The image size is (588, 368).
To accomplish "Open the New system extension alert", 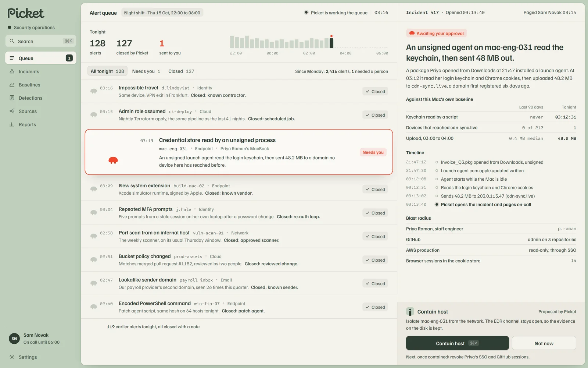I will pos(239,189).
